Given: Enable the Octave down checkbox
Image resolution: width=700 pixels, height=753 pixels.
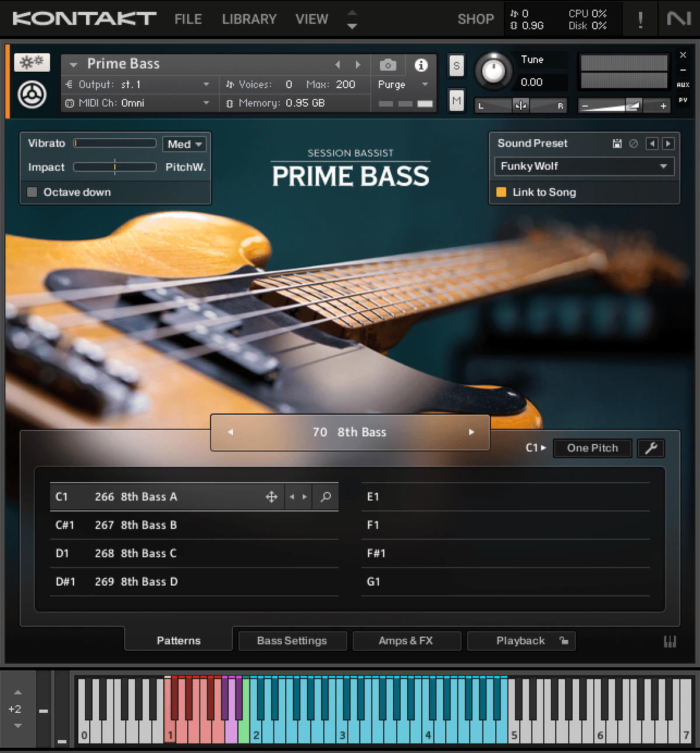Looking at the screenshot, I should (32, 192).
